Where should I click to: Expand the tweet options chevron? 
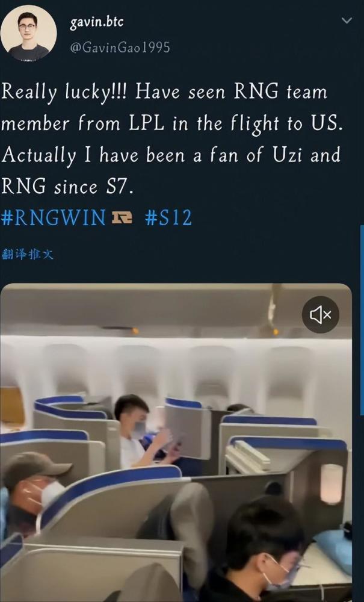347,20
